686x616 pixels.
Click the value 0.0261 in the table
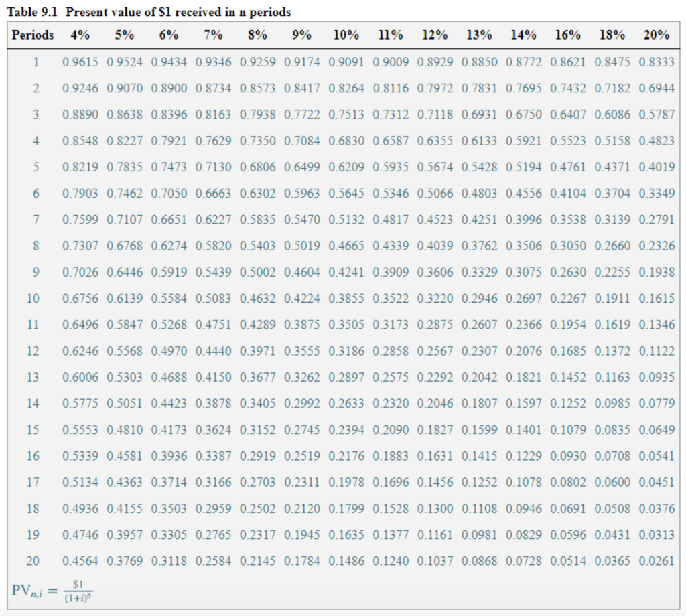pyautogui.click(x=658, y=562)
